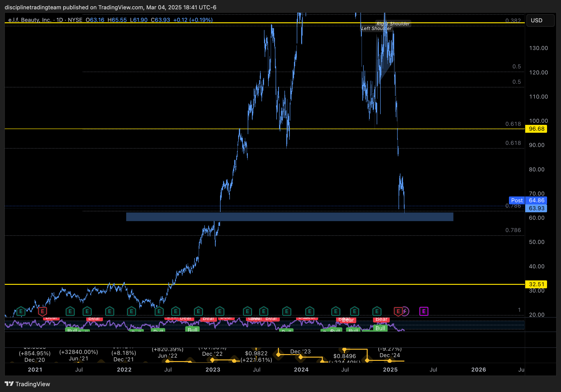Click the 2025 time axis label
Image resolution: width=561 pixels, height=392 pixels.
point(390,369)
